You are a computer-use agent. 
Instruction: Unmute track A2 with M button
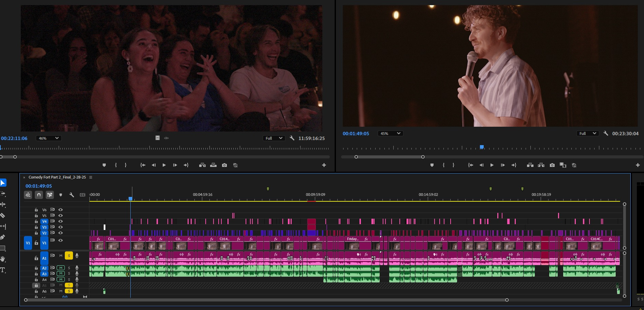click(x=61, y=268)
